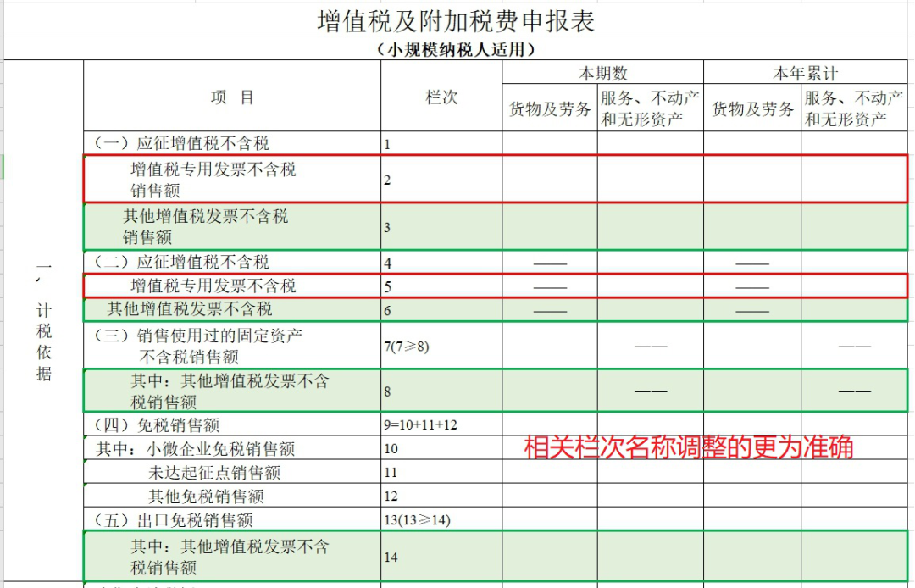Select the 项 目 header cell

[232, 97]
